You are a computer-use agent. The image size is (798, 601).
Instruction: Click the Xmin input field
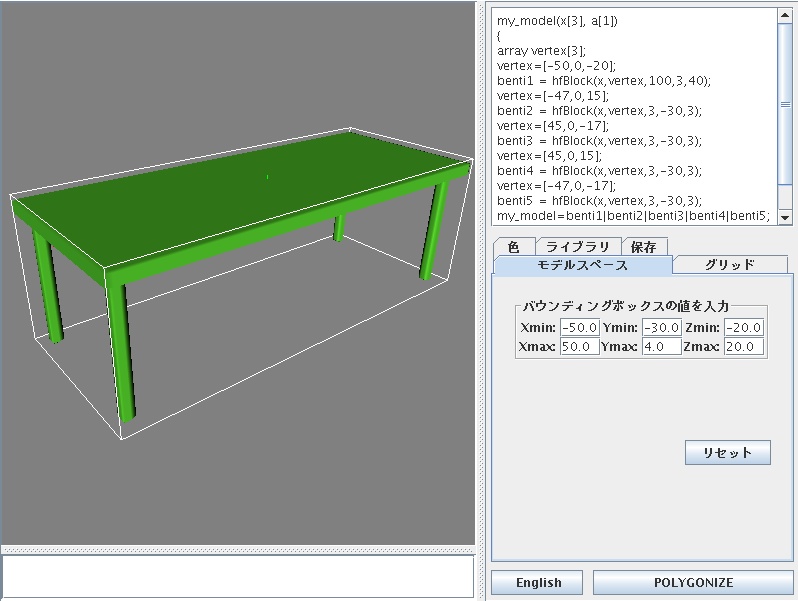(579, 327)
